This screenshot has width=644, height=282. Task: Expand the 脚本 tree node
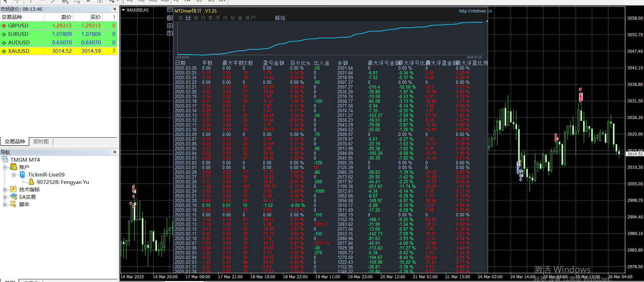(x=5, y=205)
